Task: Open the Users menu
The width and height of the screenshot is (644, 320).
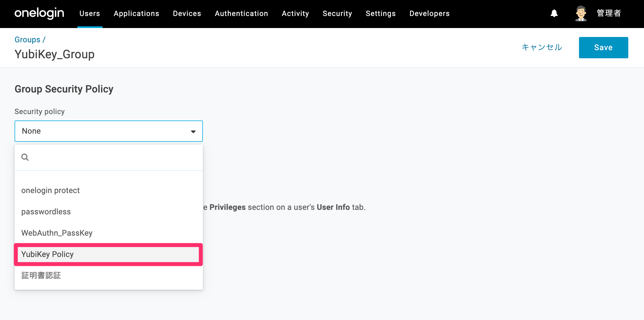Action: pos(90,13)
